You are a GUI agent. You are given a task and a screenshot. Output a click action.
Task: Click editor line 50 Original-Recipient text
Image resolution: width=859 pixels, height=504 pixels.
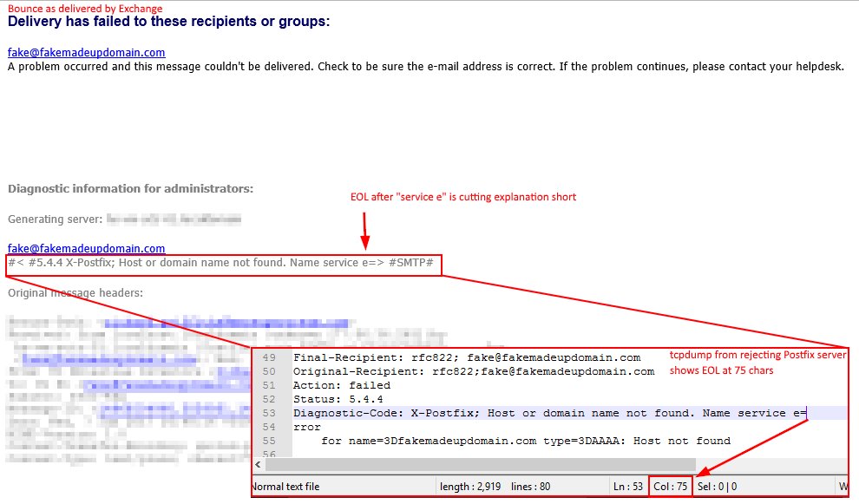click(474, 372)
